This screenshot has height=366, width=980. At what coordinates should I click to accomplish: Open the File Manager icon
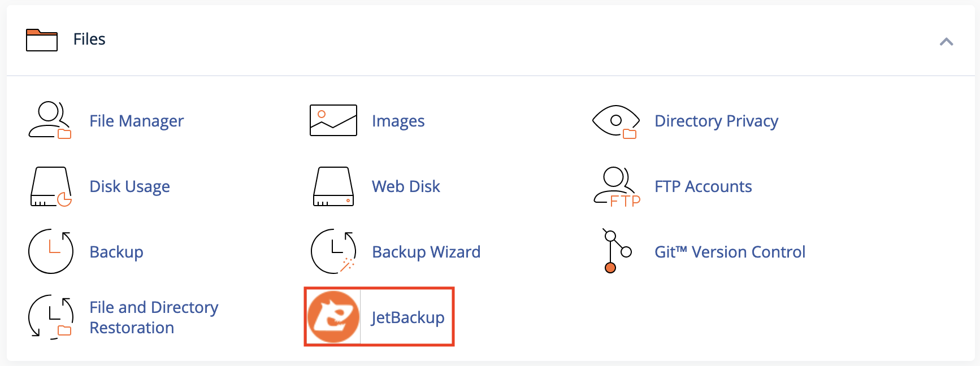click(x=50, y=120)
